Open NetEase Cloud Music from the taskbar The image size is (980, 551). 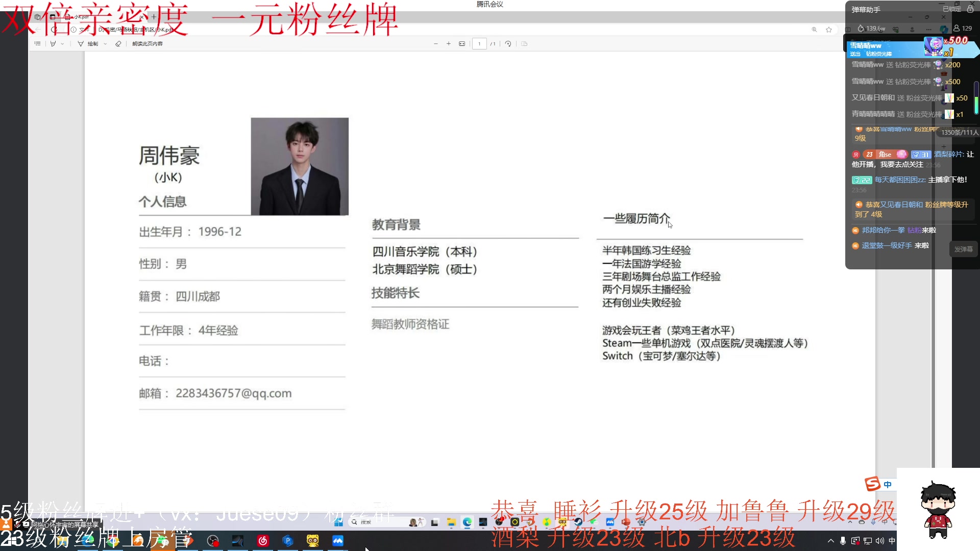(x=263, y=540)
